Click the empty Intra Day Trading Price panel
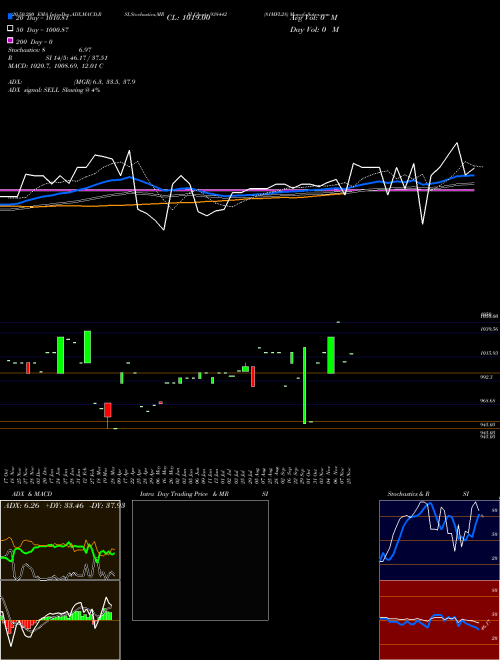Image resolution: width=500 pixels, height=660 pixels. coord(200,560)
